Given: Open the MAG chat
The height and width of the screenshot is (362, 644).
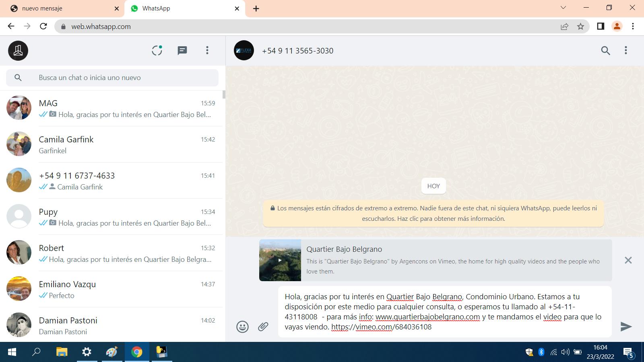Looking at the screenshot, I should click(x=111, y=108).
